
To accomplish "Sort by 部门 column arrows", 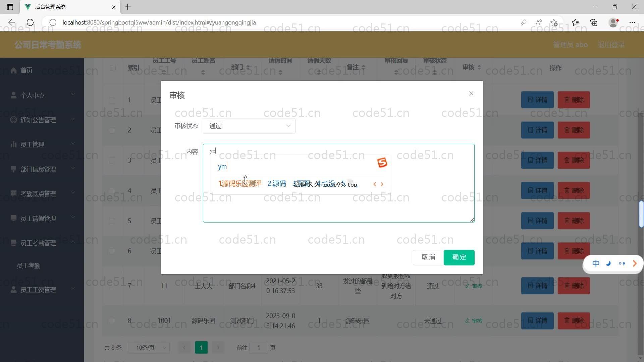I will coord(248,68).
